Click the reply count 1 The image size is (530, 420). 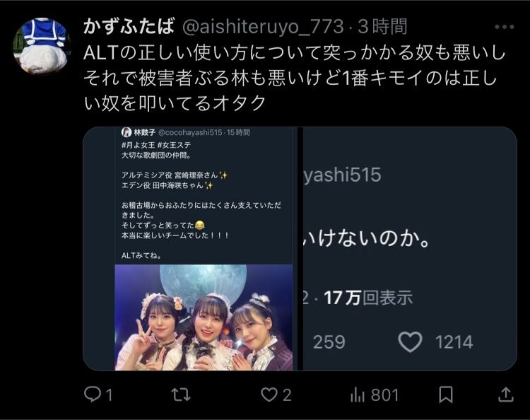point(109,395)
